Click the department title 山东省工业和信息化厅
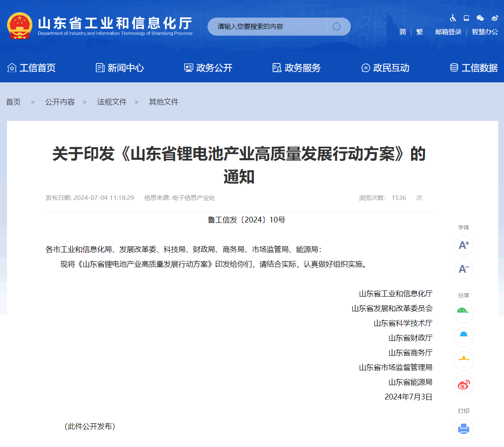The height and width of the screenshot is (447, 504). click(x=115, y=23)
